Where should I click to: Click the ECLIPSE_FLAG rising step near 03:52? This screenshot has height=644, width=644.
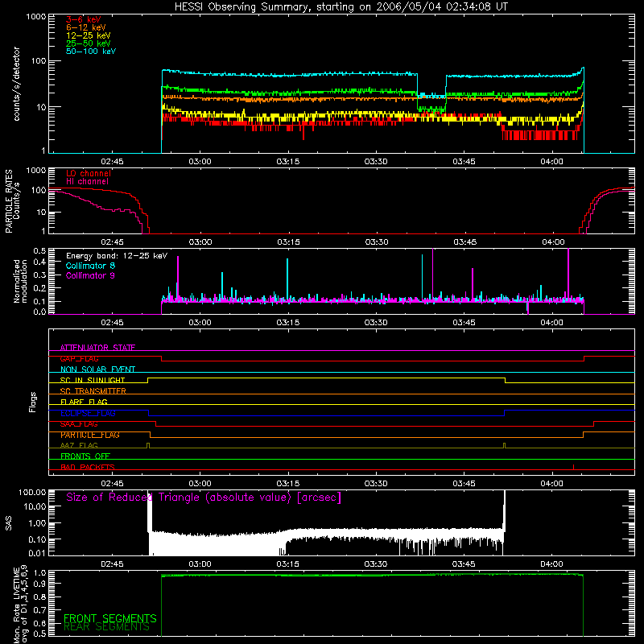(x=505, y=413)
